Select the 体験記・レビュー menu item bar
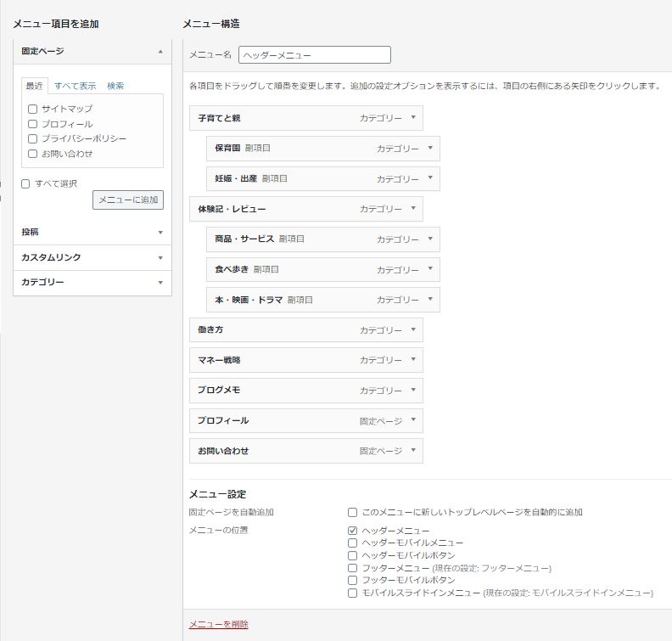 306,209
